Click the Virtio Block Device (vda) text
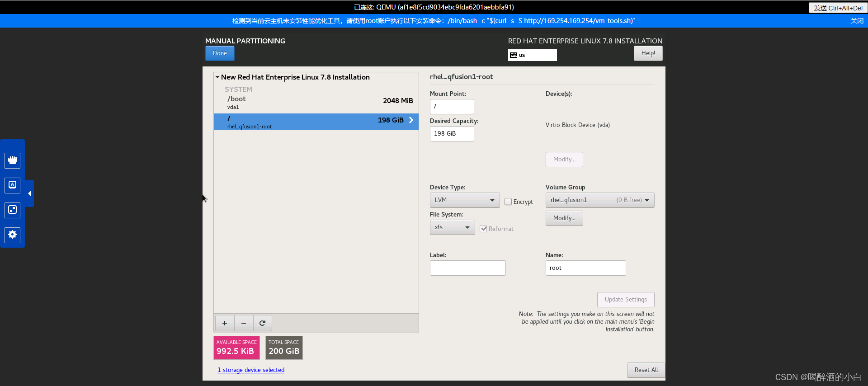868x386 pixels. 578,125
